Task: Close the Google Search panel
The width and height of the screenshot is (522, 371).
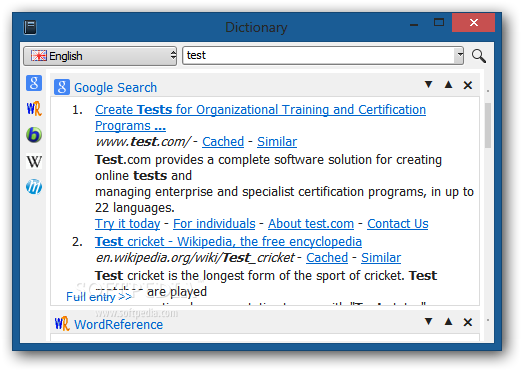Action: tap(468, 85)
